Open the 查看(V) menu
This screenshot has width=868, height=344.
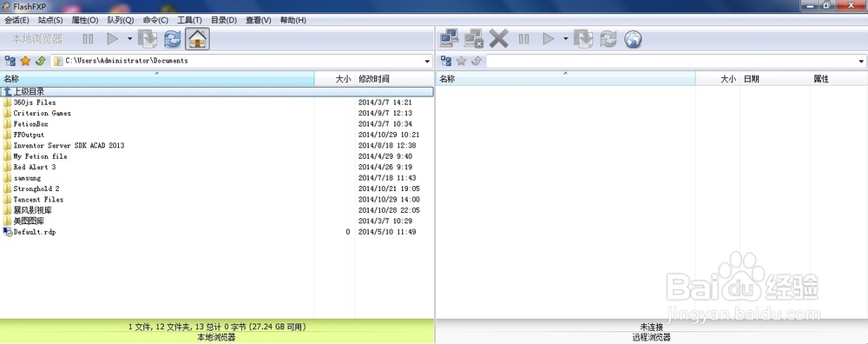click(x=259, y=20)
